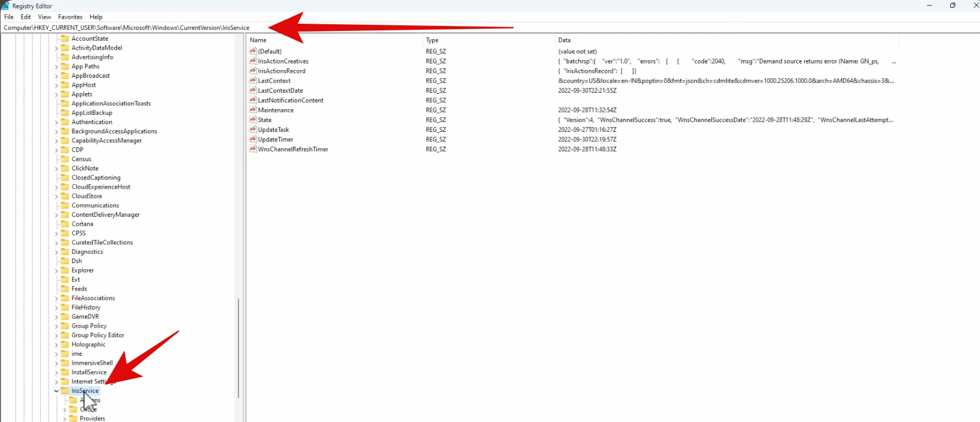Open the Edit menu
This screenshot has height=422, width=980.
(26, 17)
